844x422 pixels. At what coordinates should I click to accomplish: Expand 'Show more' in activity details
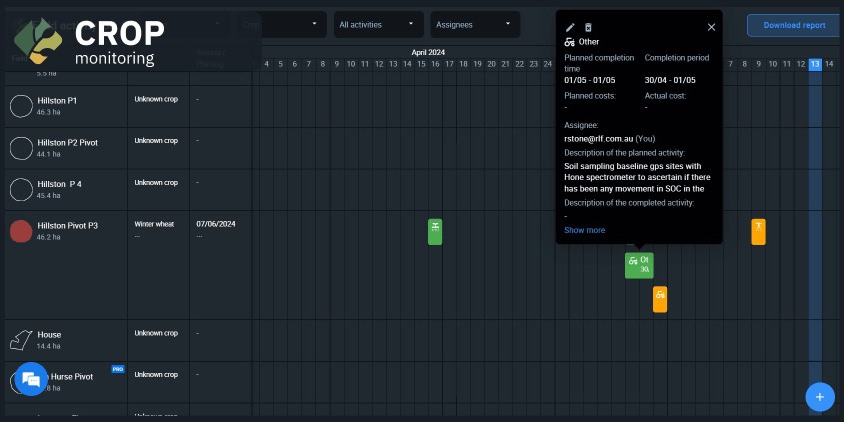pos(585,230)
